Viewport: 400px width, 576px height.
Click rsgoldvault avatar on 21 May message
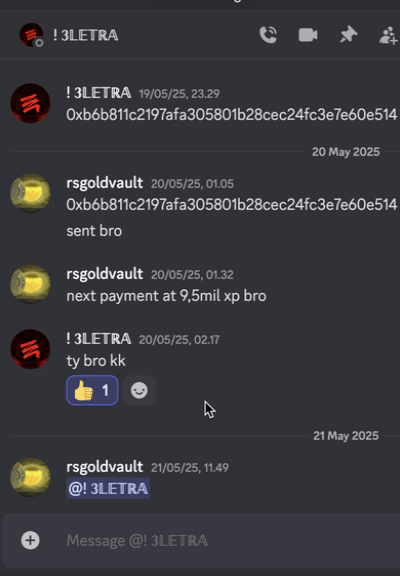[x=30, y=477]
